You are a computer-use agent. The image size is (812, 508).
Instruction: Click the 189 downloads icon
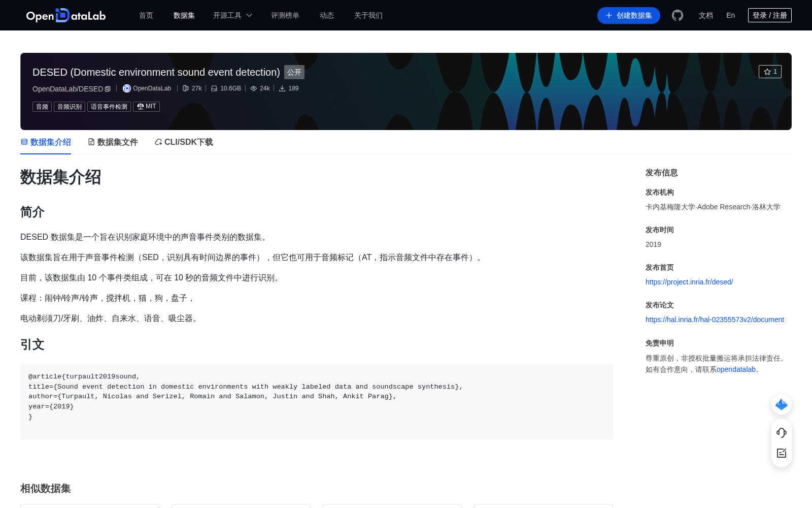click(x=282, y=88)
